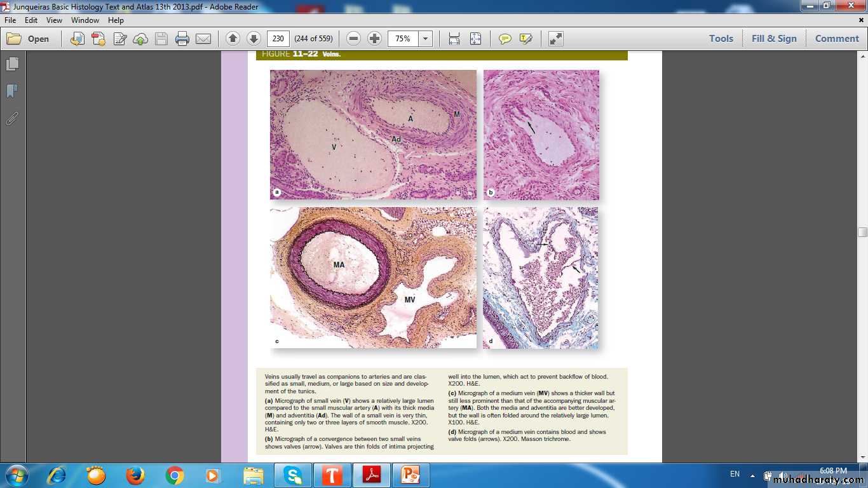Print the document using the printer icon
This screenshot has width=868, height=488.
pos(182,39)
